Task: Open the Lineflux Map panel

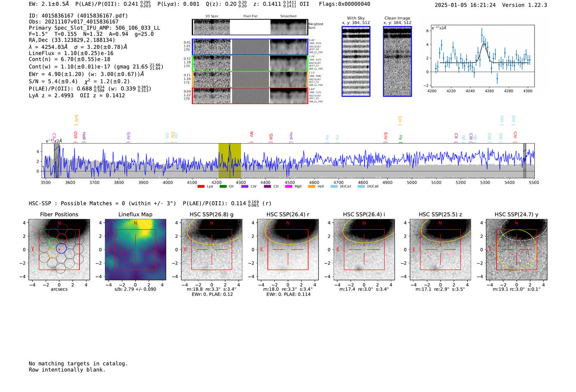Action: point(135,249)
